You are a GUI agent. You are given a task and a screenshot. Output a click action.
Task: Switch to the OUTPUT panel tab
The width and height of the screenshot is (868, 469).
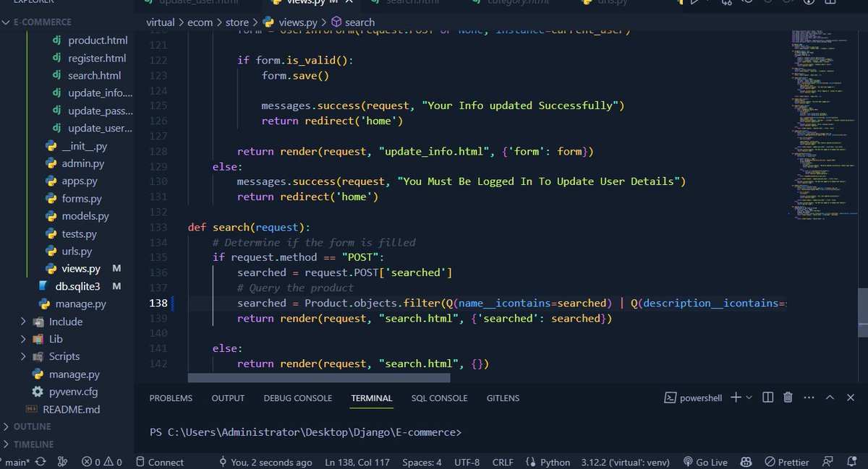click(228, 398)
